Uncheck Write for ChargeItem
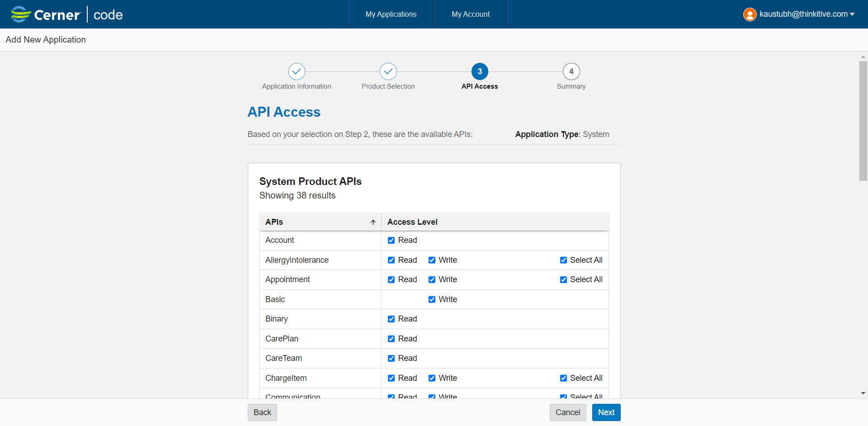The width and height of the screenshot is (868, 426). coord(432,378)
